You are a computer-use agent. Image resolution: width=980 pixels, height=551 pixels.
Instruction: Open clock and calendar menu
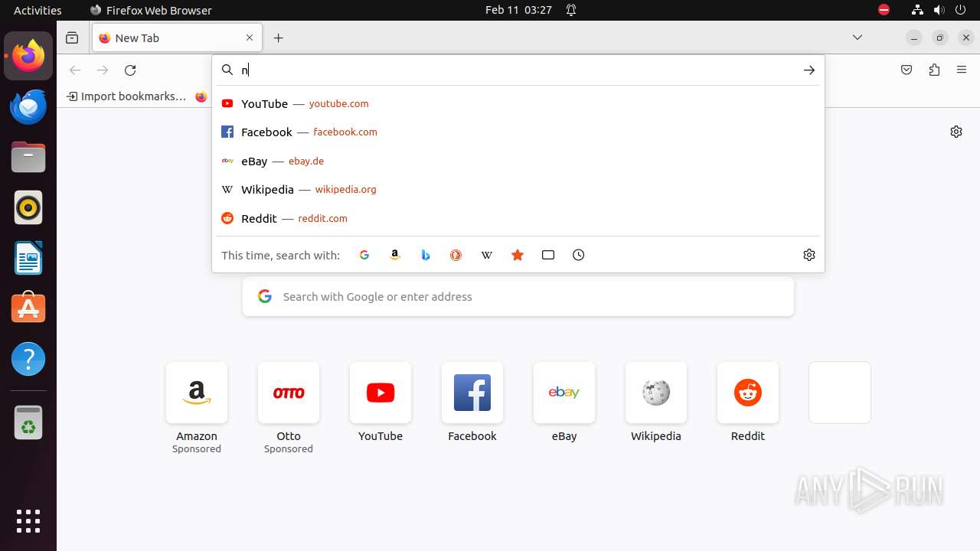pos(518,10)
